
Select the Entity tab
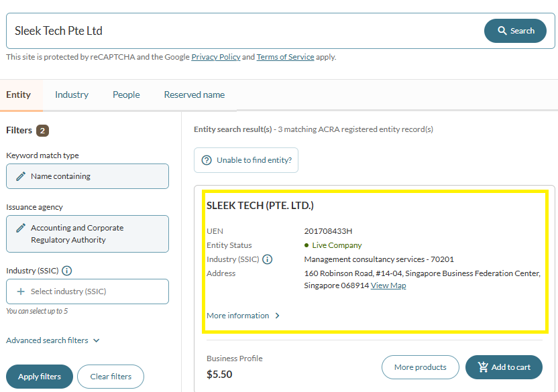[x=19, y=94]
